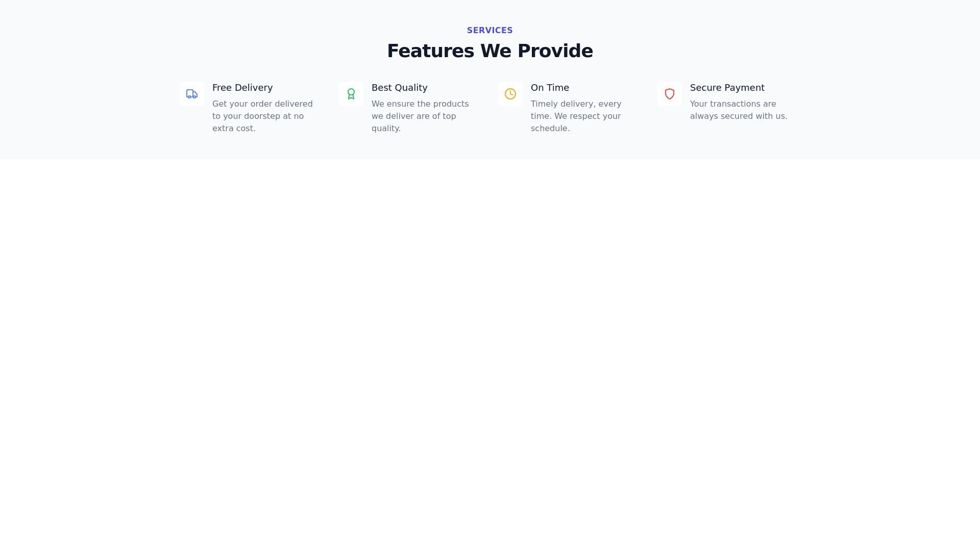Screen dimensions: 980x551
Task: Click the Best Quality description text
Action: 420,116
